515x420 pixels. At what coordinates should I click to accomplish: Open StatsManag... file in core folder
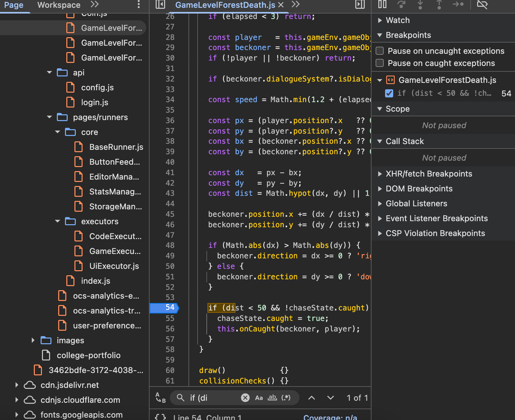coord(115,191)
